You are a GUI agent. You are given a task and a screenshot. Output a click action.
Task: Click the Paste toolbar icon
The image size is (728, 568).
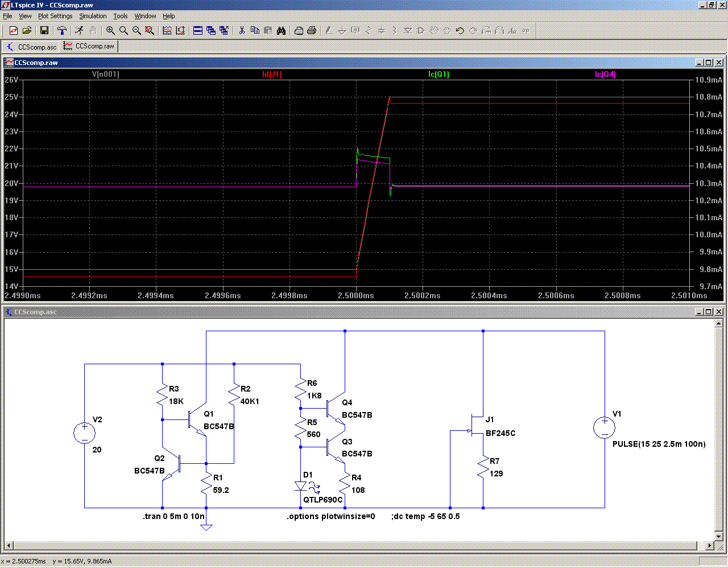pyautogui.click(x=268, y=30)
